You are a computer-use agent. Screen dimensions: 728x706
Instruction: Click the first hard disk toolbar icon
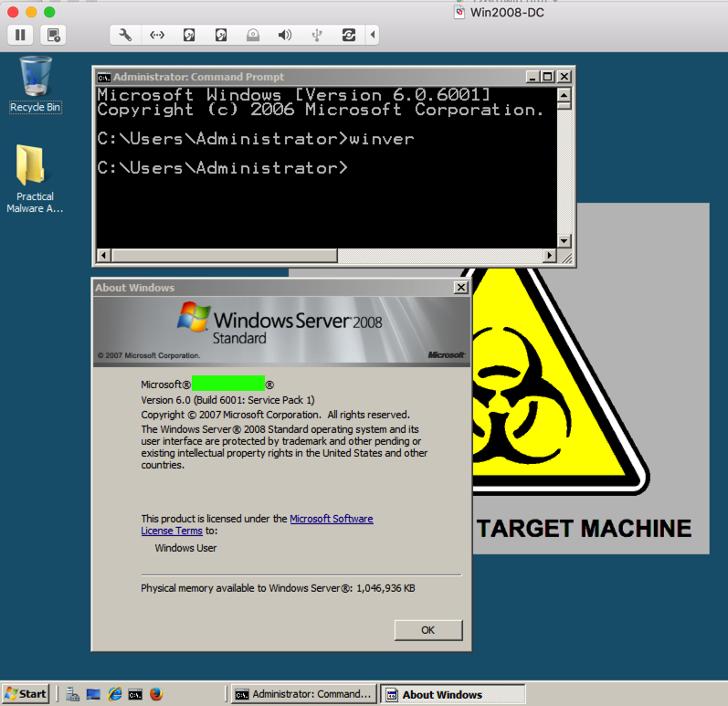click(x=189, y=35)
